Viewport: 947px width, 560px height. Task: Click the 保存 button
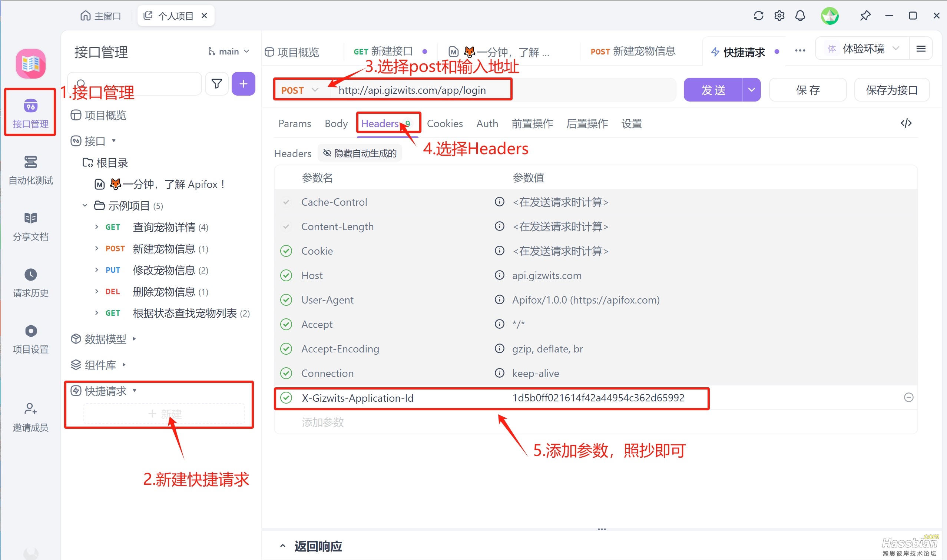click(807, 90)
